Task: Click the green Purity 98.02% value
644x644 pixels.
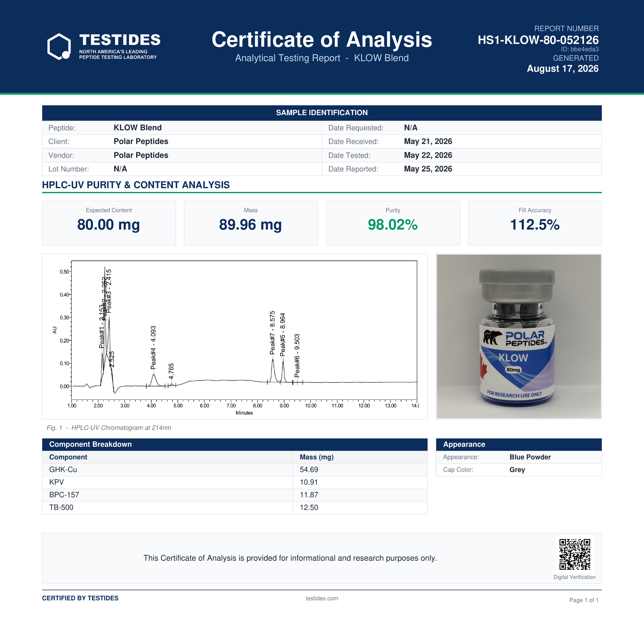Action: 393,225
